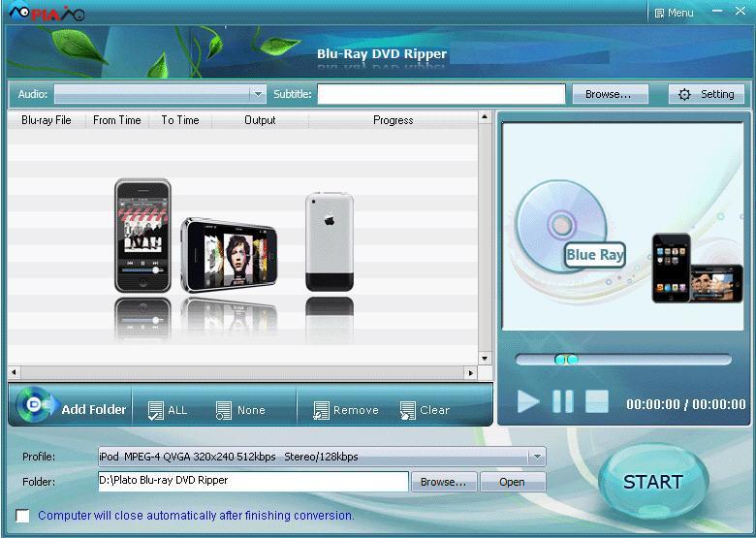
Task: Enable automatic computer close after conversion
Action: click(x=22, y=516)
